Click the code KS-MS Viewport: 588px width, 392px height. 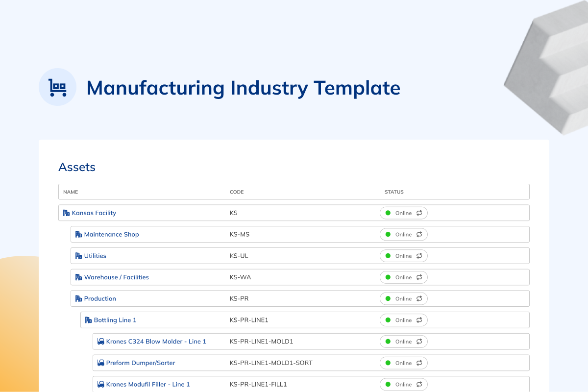click(x=240, y=234)
